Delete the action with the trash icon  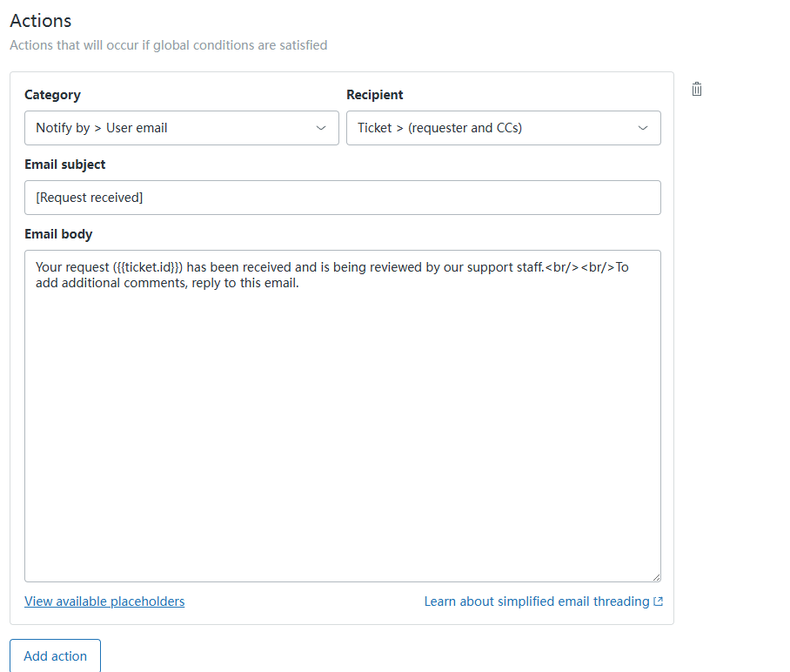[697, 90]
